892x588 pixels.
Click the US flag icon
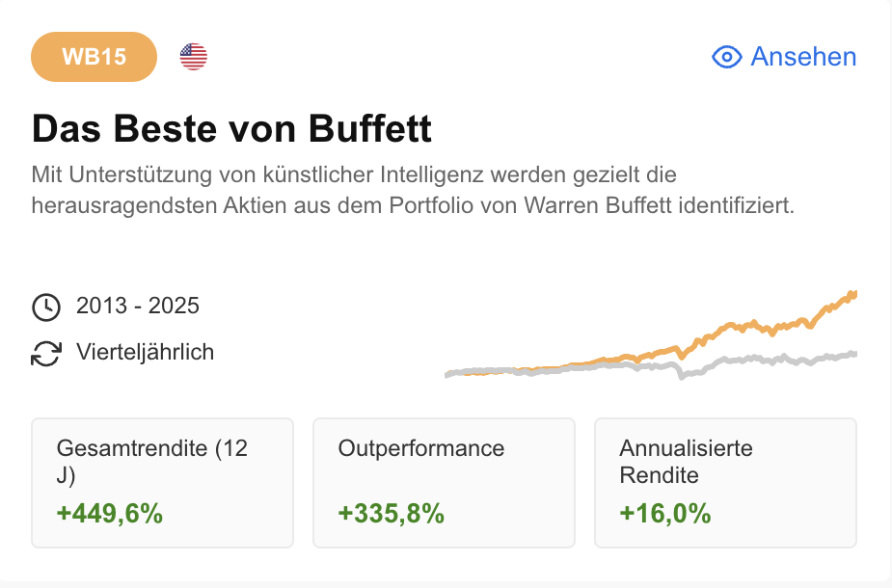(x=194, y=57)
